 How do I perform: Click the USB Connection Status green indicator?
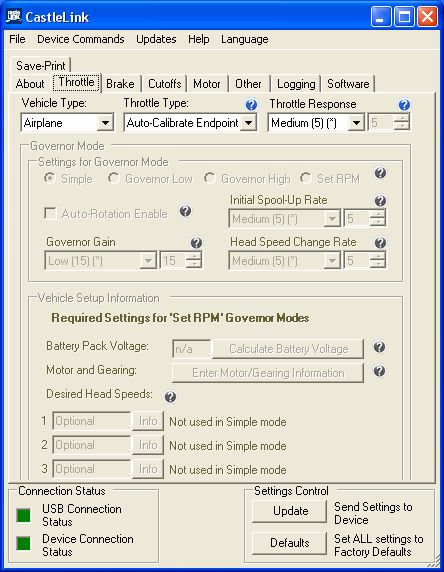(x=24, y=515)
